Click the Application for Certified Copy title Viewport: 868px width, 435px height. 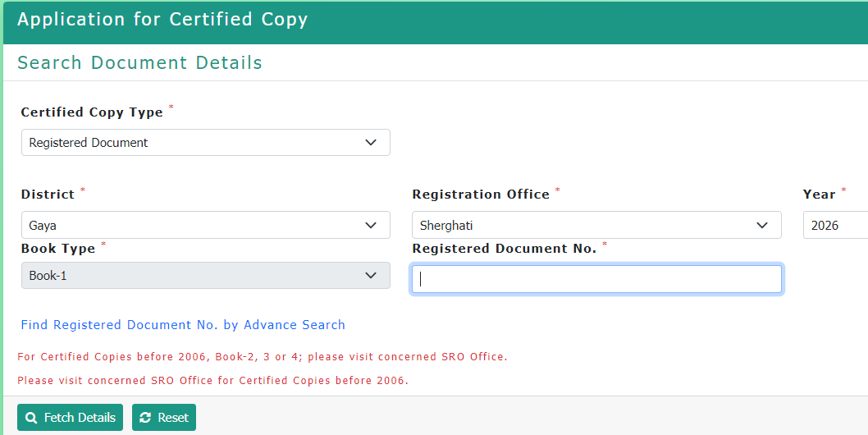pyautogui.click(x=162, y=20)
